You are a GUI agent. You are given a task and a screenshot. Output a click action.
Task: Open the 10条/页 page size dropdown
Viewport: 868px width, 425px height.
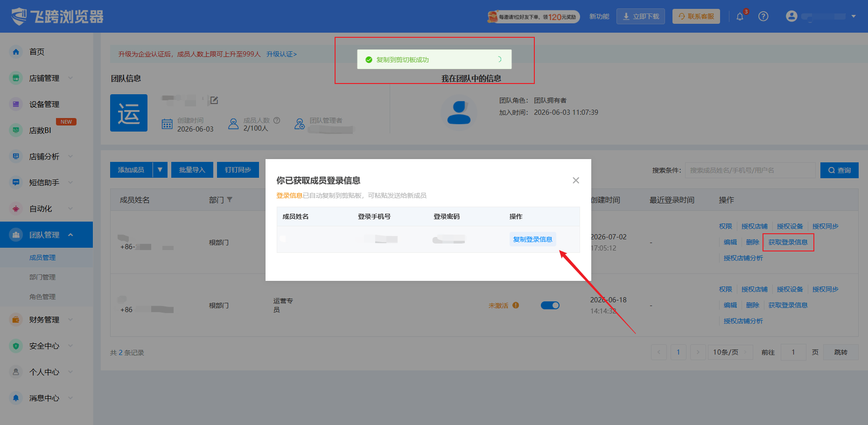coord(730,352)
